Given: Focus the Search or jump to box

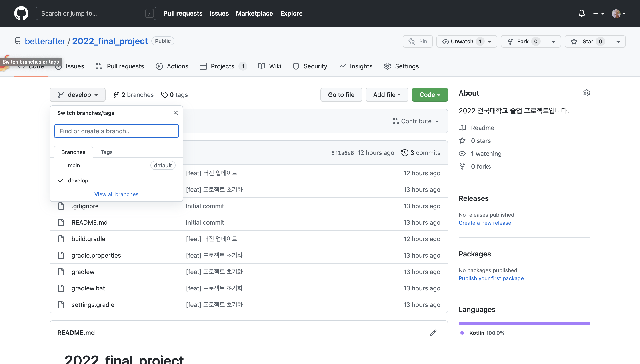Looking at the screenshot, I should tap(96, 13).
